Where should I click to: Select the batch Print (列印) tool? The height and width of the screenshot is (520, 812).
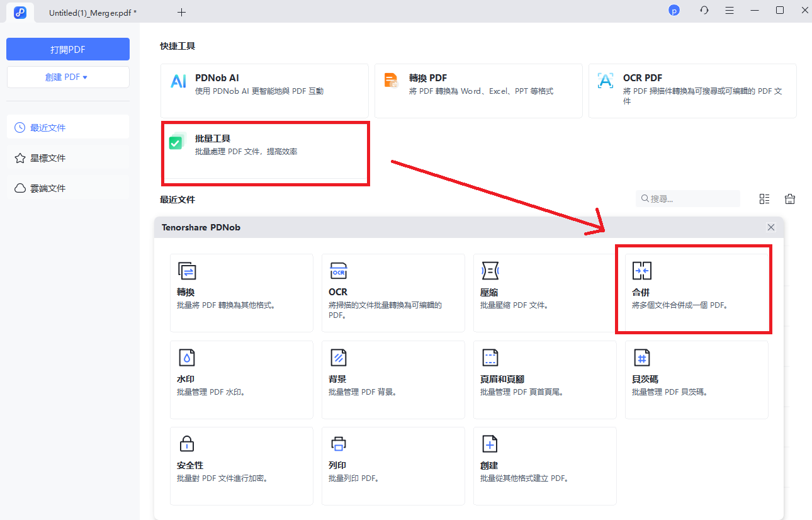[x=393, y=466]
